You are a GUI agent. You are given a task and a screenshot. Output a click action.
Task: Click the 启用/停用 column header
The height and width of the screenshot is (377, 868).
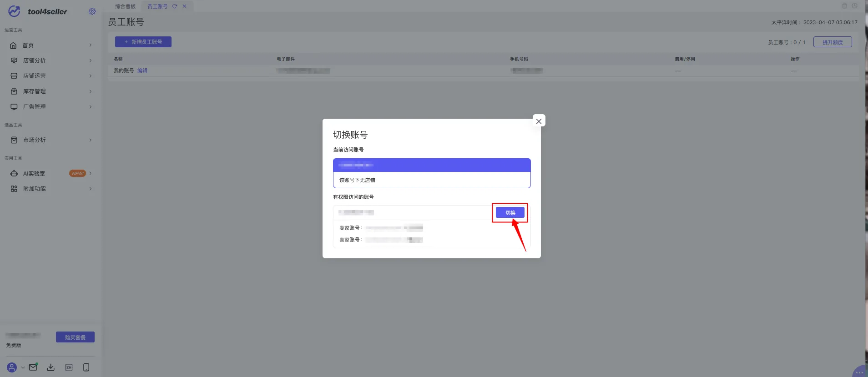[x=685, y=59]
